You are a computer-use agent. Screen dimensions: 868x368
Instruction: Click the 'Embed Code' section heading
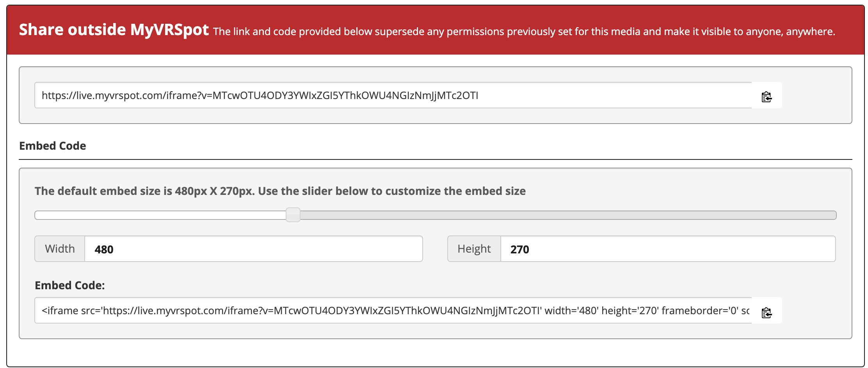53,146
